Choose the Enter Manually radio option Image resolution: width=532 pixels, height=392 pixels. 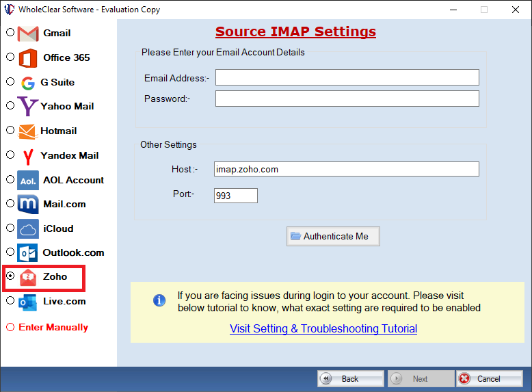[x=10, y=327]
